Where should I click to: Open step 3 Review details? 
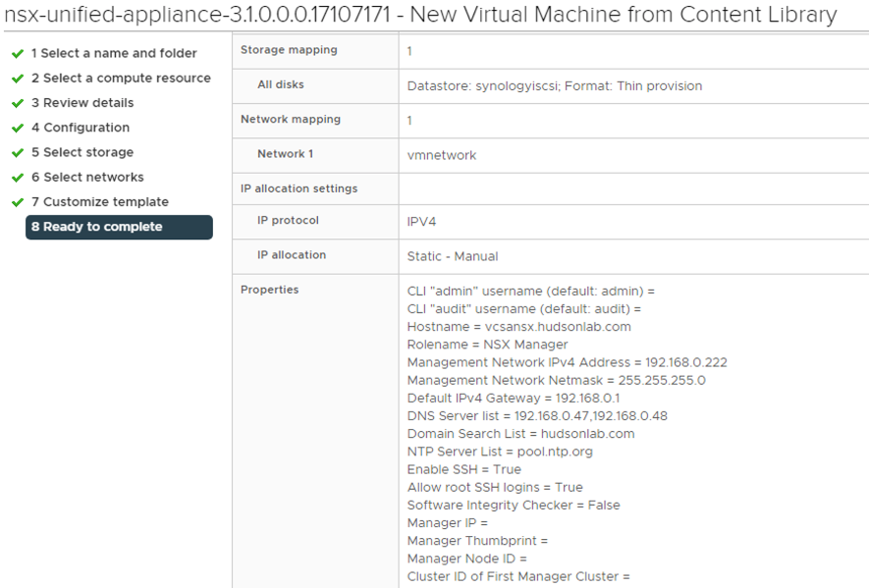coord(82,102)
